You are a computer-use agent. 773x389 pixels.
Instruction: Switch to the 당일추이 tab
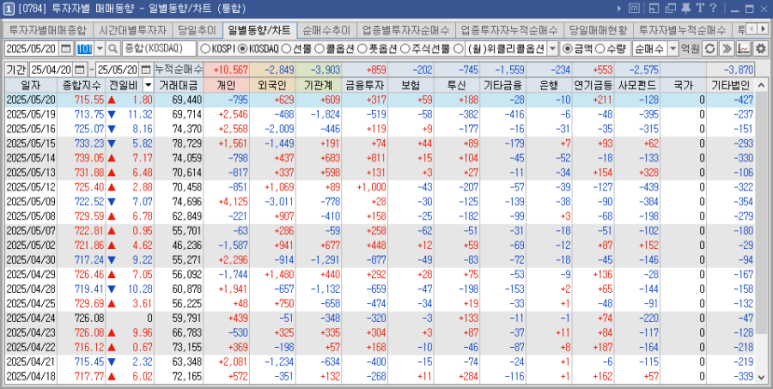coord(197,30)
